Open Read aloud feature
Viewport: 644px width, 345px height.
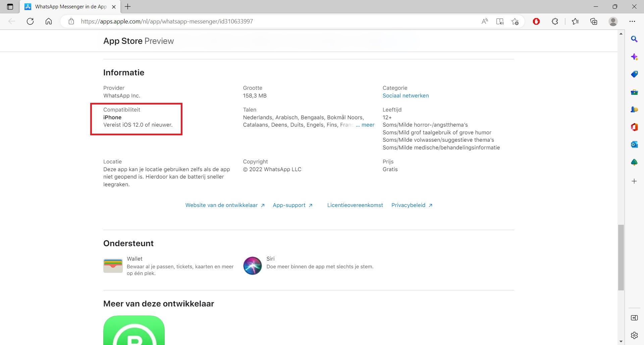coord(485,21)
